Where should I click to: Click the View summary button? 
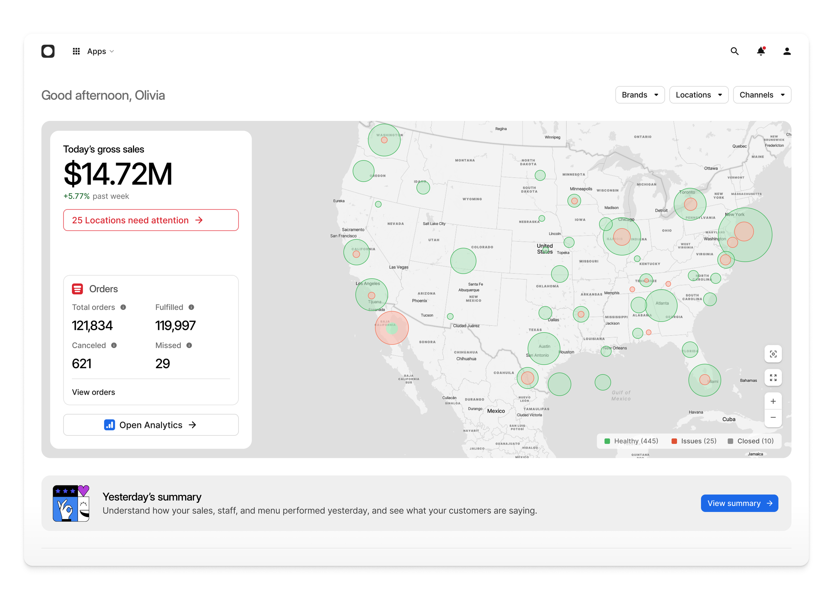739,503
